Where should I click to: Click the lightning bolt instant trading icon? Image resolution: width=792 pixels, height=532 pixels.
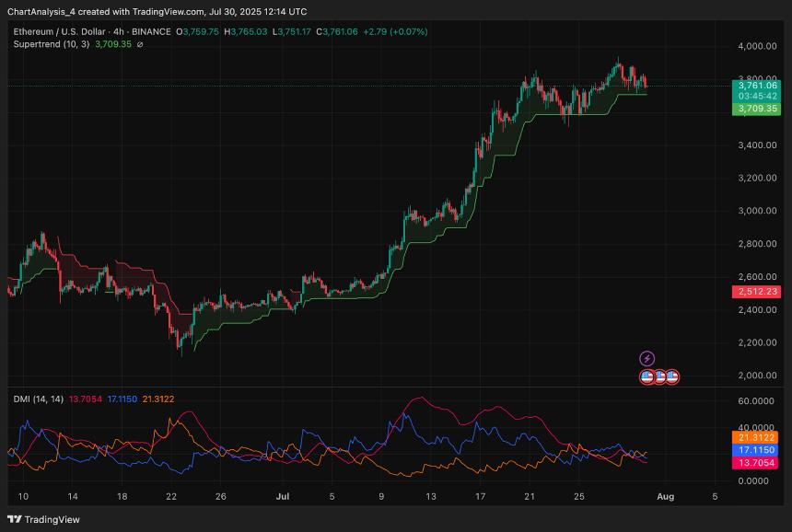(x=647, y=358)
